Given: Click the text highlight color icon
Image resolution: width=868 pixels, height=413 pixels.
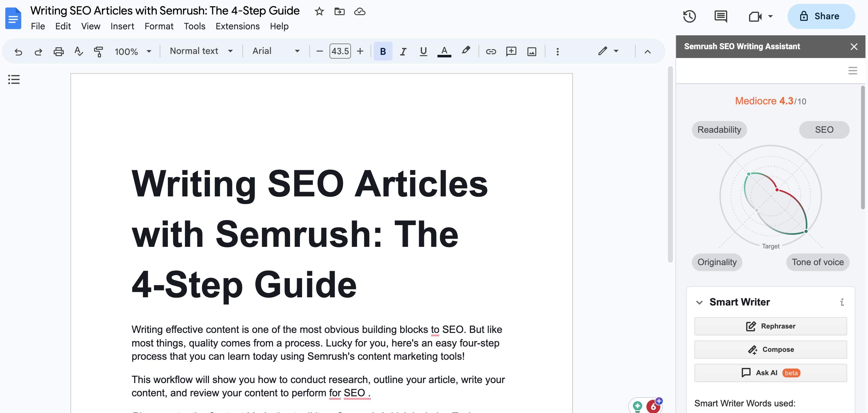Looking at the screenshot, I should 466,51.
